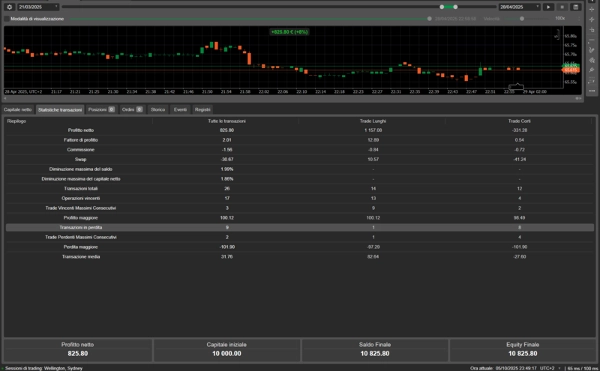The height and width of the screenshot is (371, 600).
Task: Click left handle of date range slider
Action: tap(442, 7)
